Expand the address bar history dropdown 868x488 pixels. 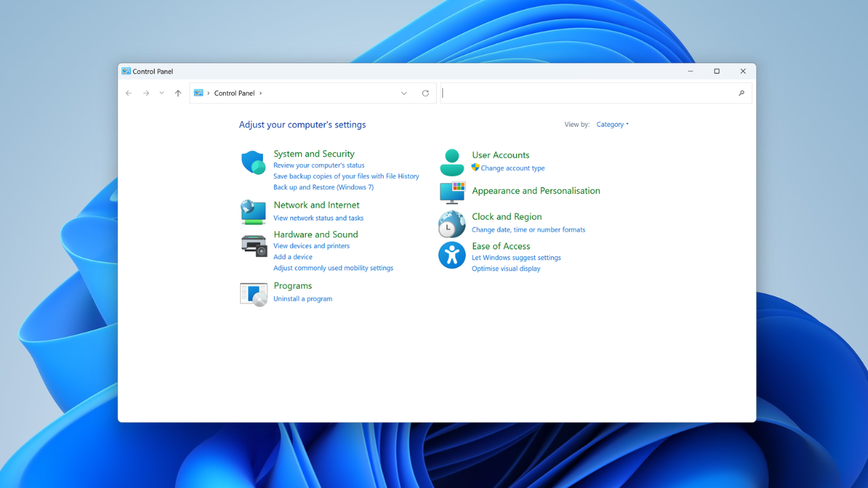click(404, 94)
